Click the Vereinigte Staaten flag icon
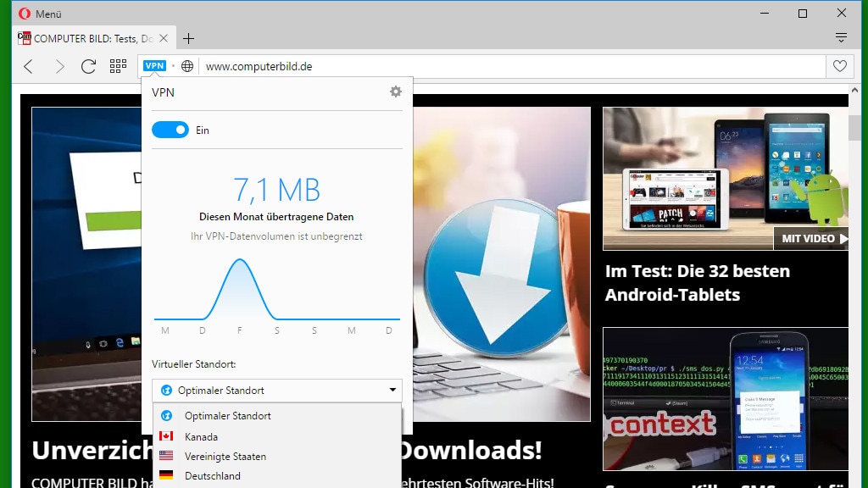The image size is (868, 488). (166, 455)
